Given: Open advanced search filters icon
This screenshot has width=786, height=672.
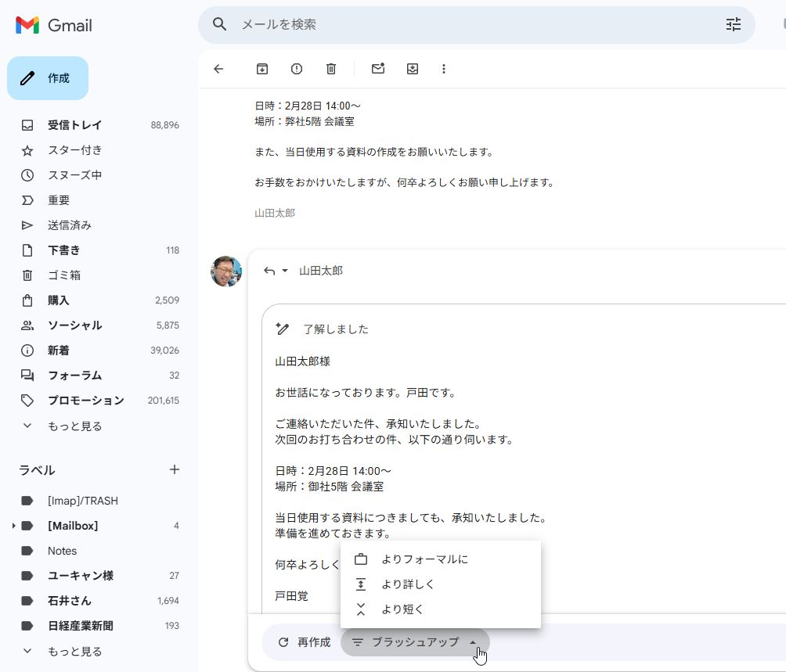Looking at the screenshot, I should [x=733, y=24].
